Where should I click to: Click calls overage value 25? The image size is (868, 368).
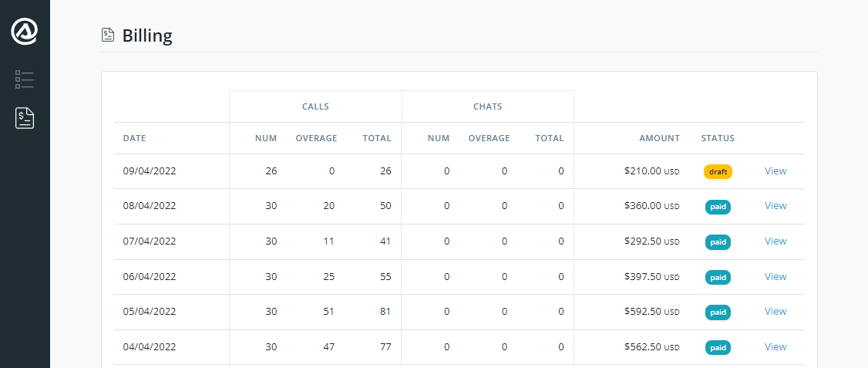coord(329,276)
